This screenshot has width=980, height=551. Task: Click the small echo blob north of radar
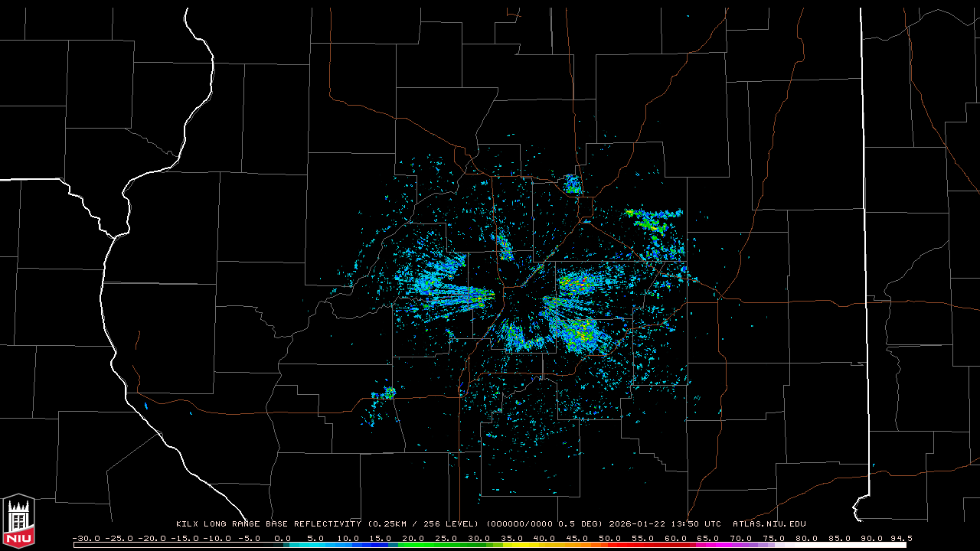[572, 184]
